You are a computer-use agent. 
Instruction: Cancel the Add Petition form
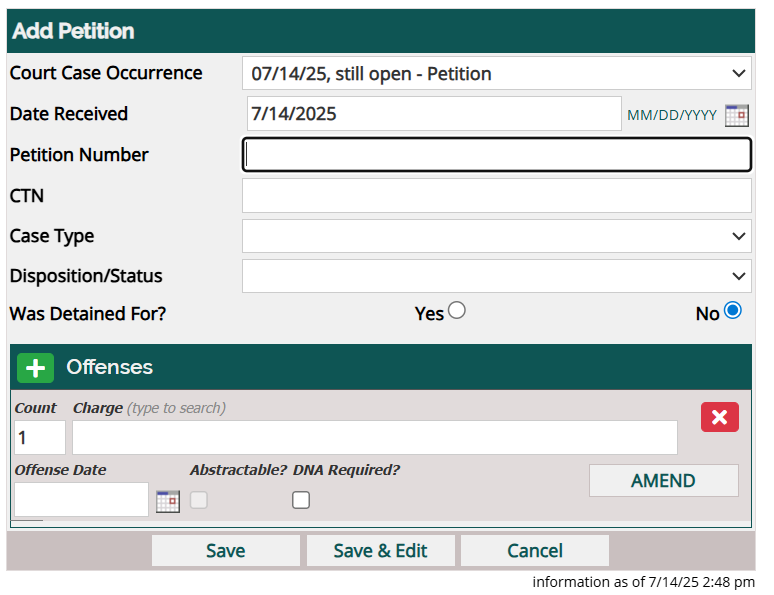pos(535,551)
